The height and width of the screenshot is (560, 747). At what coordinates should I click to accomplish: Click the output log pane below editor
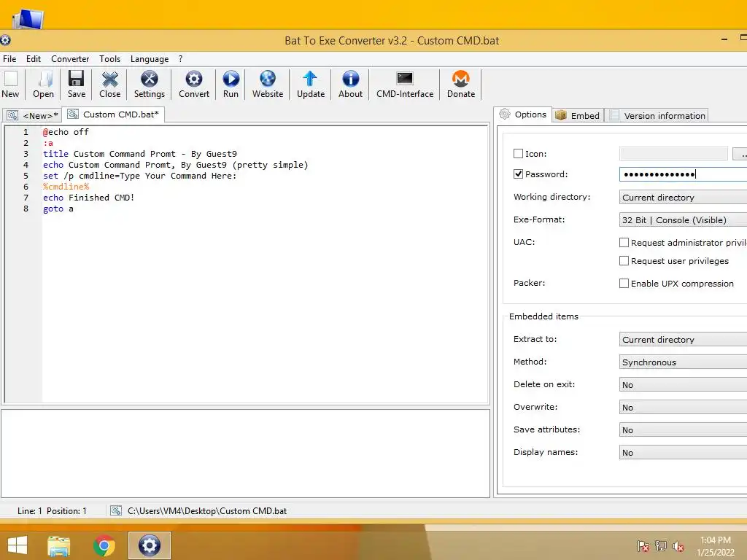245,454
